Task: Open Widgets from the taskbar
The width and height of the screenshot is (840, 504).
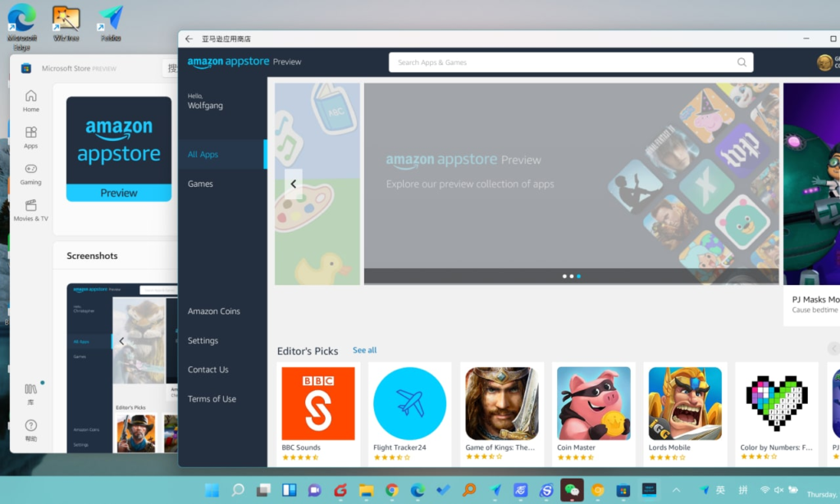Action: point(290,490)
